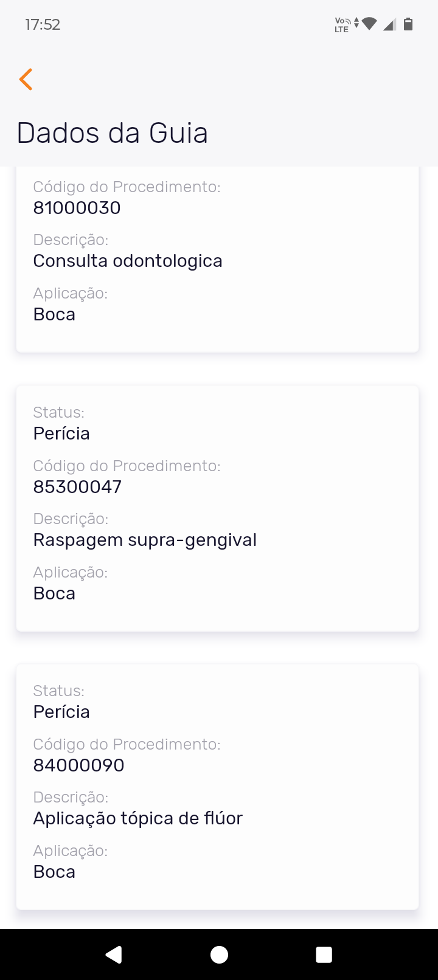Tap Aplicação tópica de flúor description
Image resolution: width=438 pixels, height=980 pixels.
pos(137,818)
